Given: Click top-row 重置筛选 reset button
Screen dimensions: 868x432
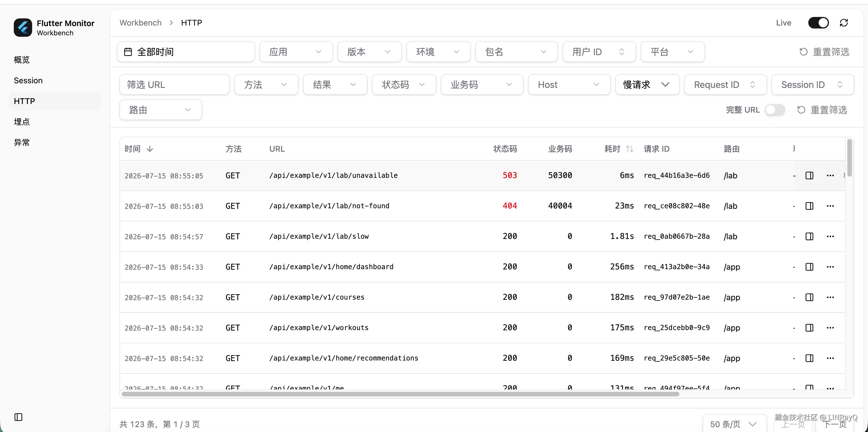Looking at the screenshot, I should tap(824, 52).
